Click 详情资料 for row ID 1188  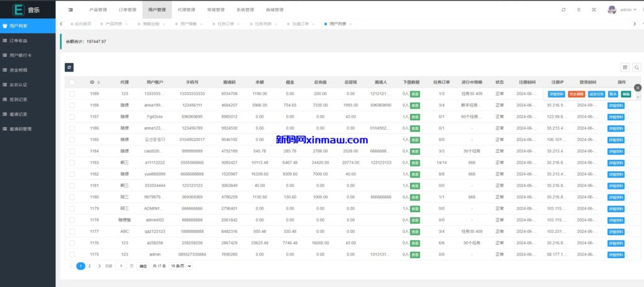(616, 105)
